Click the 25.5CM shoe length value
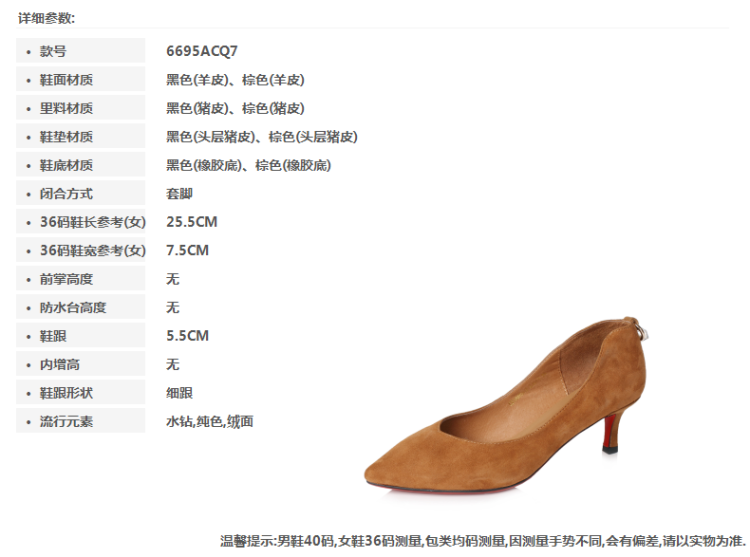The width and height of the screenshot is (750, 557). tap(192, 222)
